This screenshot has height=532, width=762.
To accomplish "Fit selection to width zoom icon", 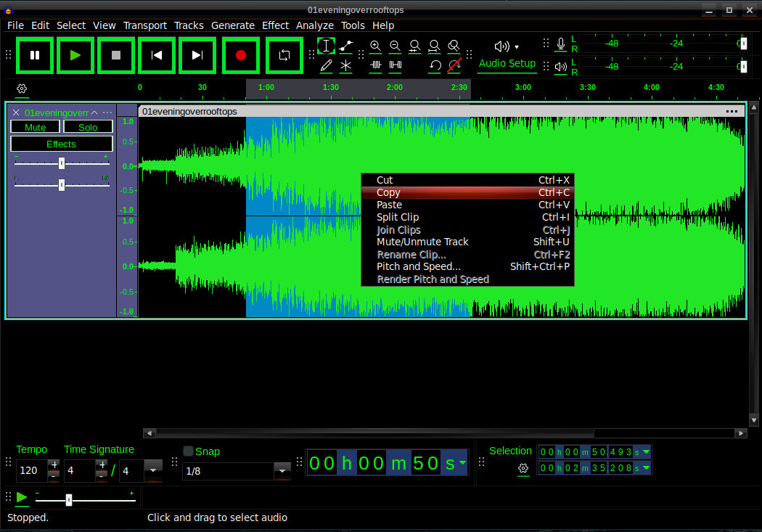I will (414, 46).
